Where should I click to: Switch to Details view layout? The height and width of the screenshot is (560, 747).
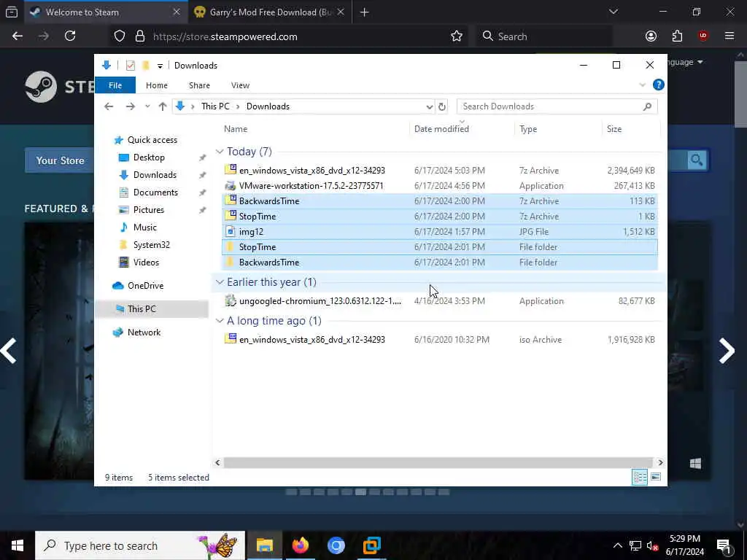click(x=639, y=477)
